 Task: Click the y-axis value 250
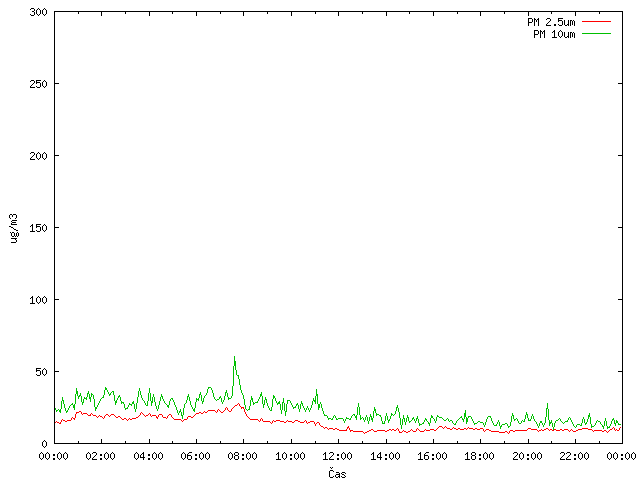pos(38,84)
